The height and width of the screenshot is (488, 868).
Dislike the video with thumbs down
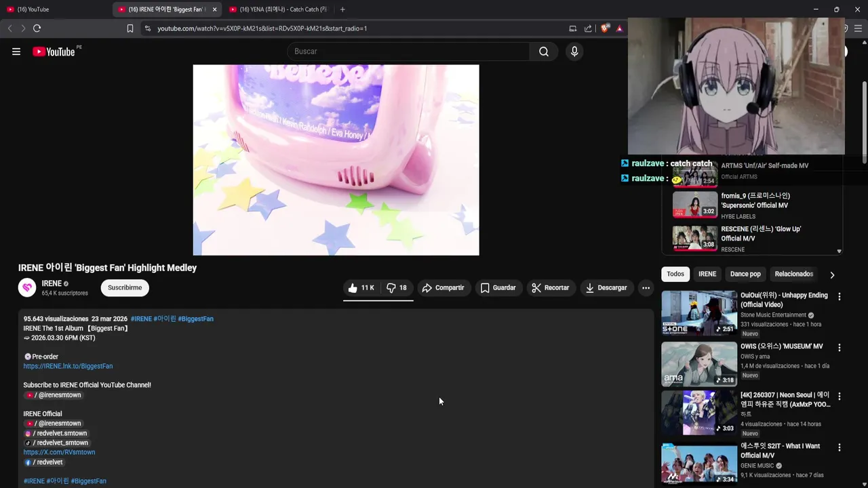click(397, 288)
